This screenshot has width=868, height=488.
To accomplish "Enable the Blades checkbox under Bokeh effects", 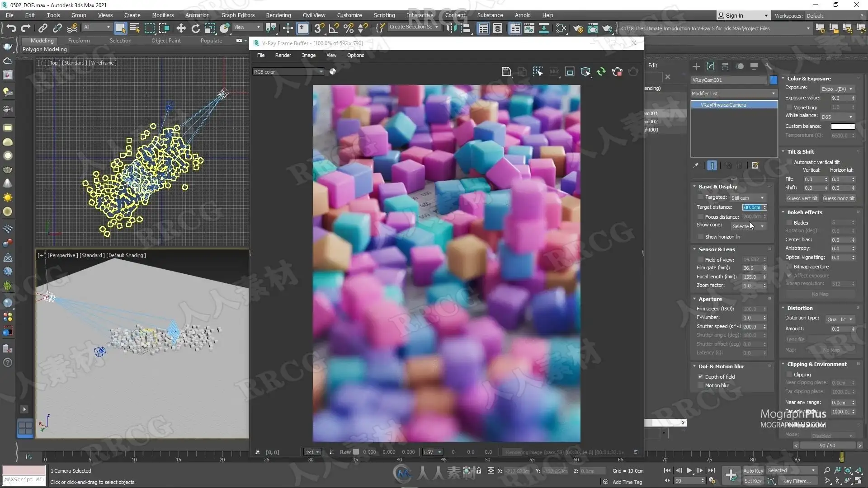I will 789,223.
